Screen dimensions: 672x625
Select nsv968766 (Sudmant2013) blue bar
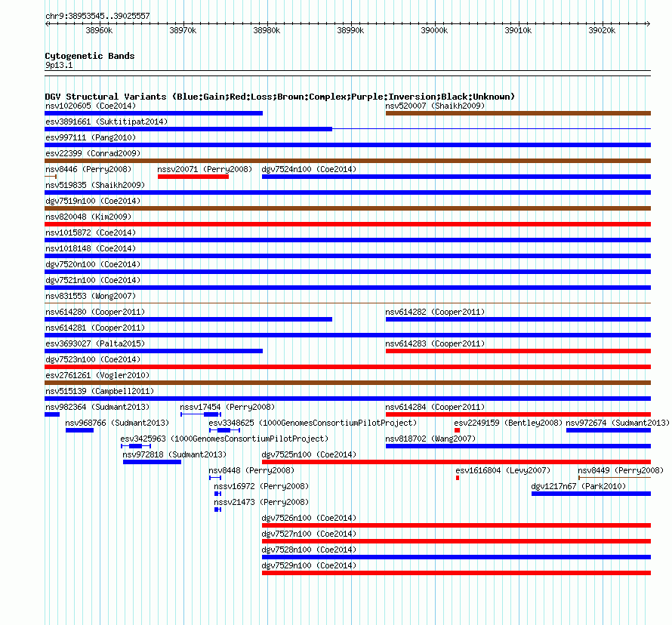[79, 430]
